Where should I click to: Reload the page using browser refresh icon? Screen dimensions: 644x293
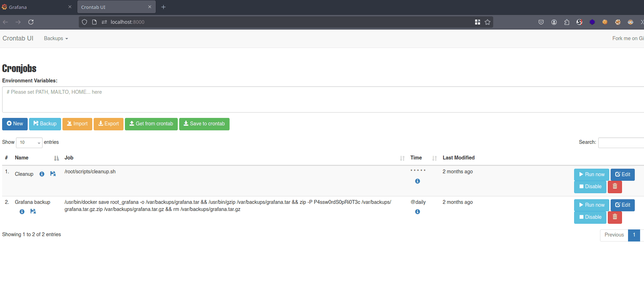point(31,22)
